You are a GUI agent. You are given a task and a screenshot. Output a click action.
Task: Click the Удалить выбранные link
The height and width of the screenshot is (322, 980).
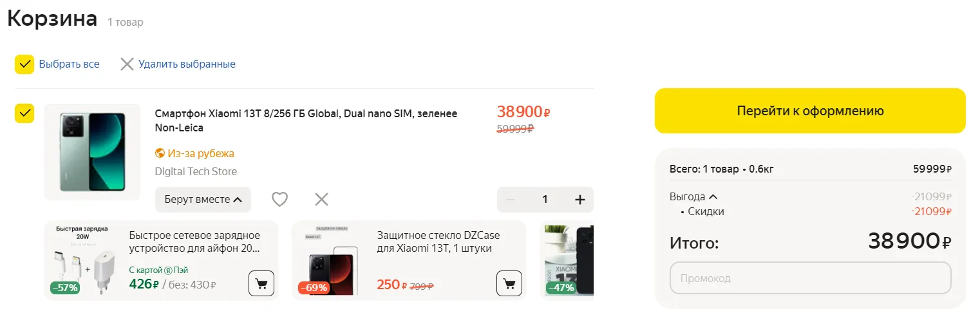pos(187,64)
